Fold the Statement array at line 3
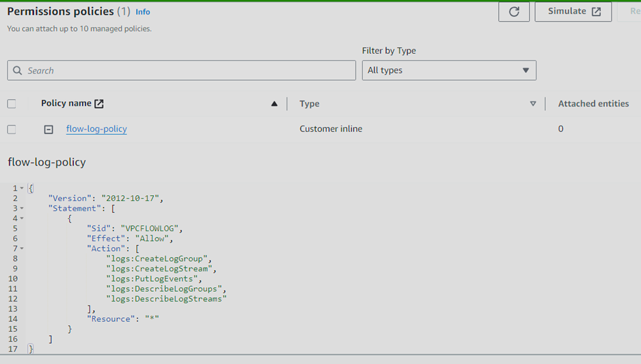Image resolution: width=641 pixels, height=364 pixels. [22, 208]
